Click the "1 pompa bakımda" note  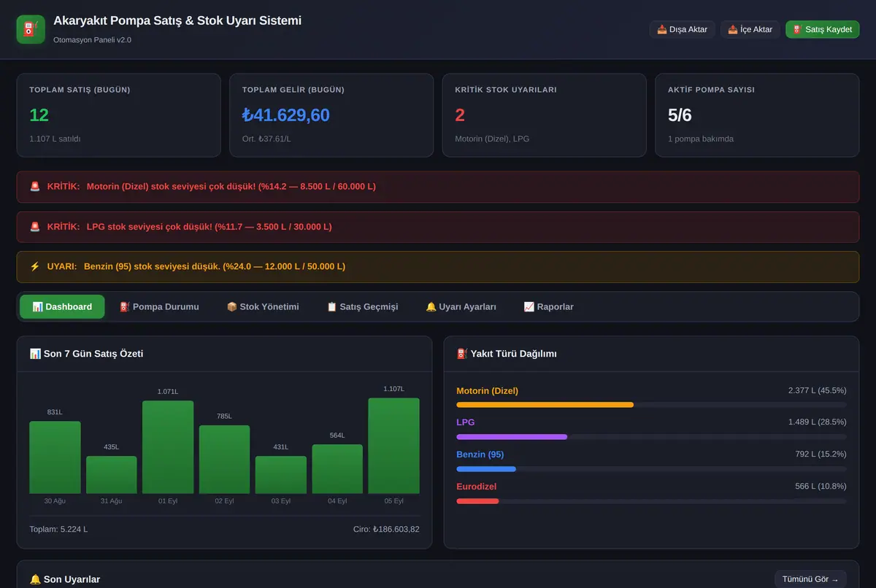point(701,139)
